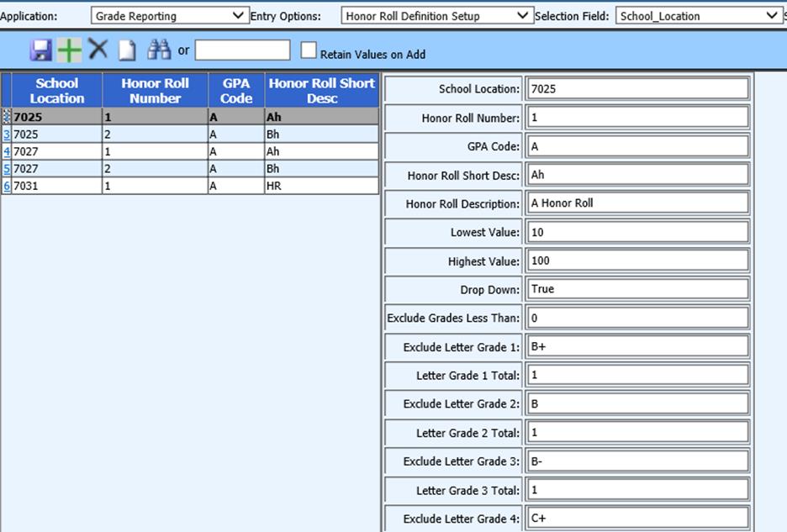Click the selected row marker beside first 7025

7,118
